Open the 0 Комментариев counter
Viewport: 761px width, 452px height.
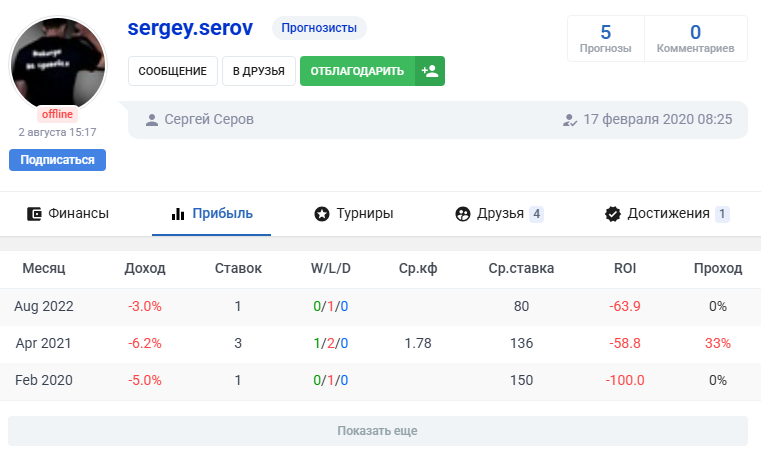point(695,38)
